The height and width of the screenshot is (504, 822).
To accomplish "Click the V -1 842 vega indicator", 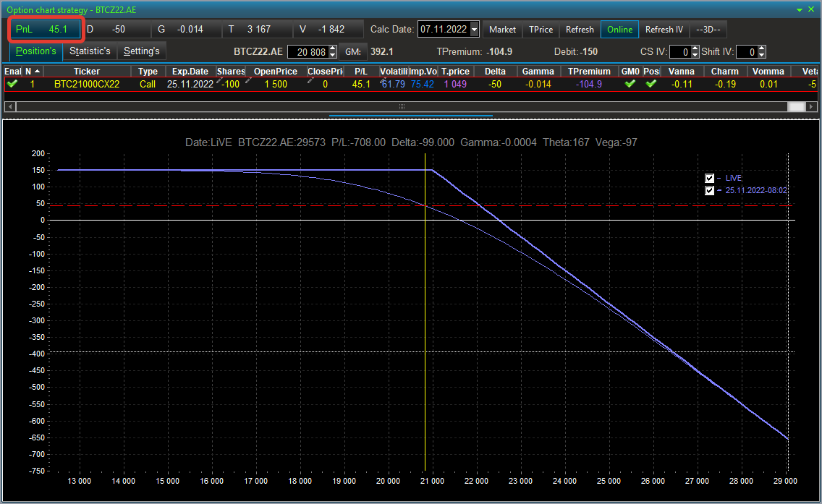I will [329, 30].
